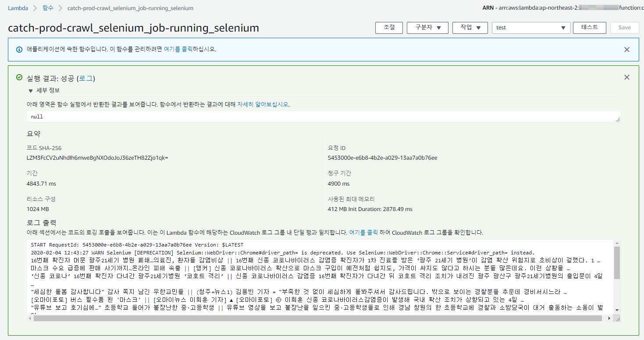Click the 412 MB Init Duration value

370,209
